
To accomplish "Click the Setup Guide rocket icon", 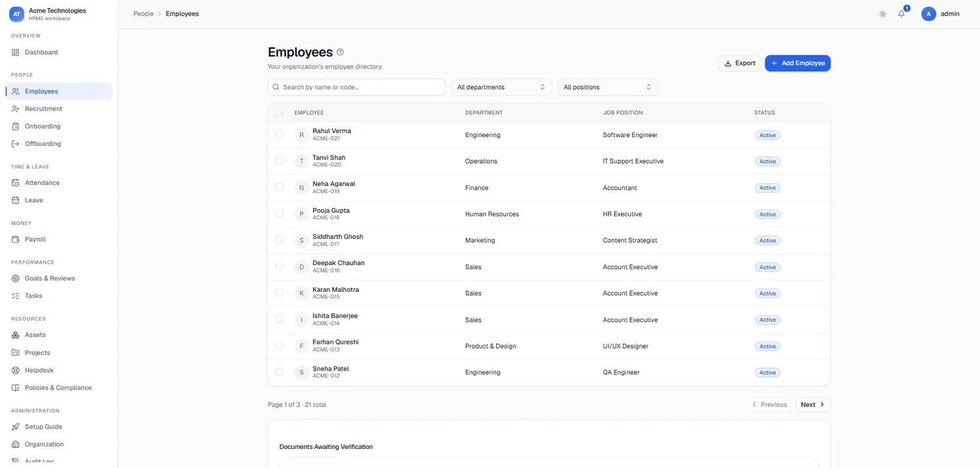I will tap(16, 427).
